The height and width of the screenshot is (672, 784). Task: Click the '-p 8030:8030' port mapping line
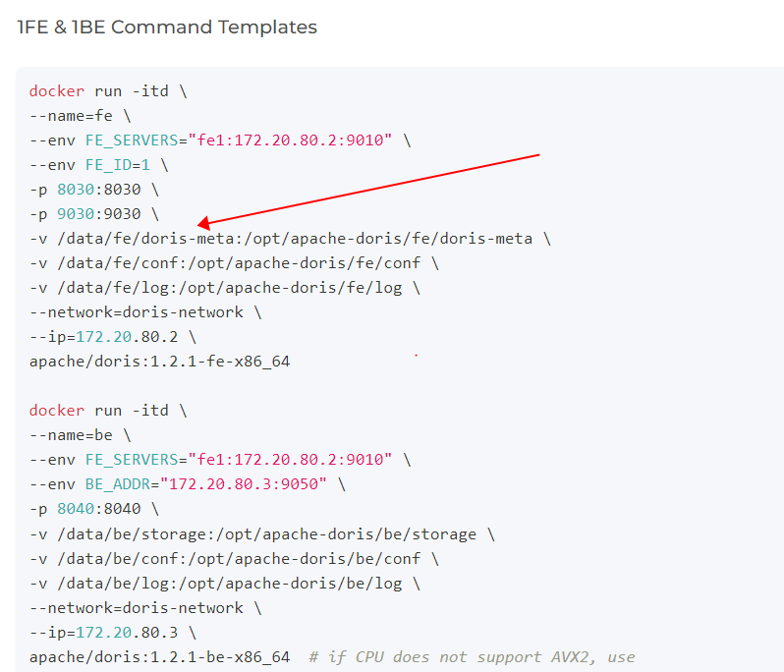click(94, 190)
